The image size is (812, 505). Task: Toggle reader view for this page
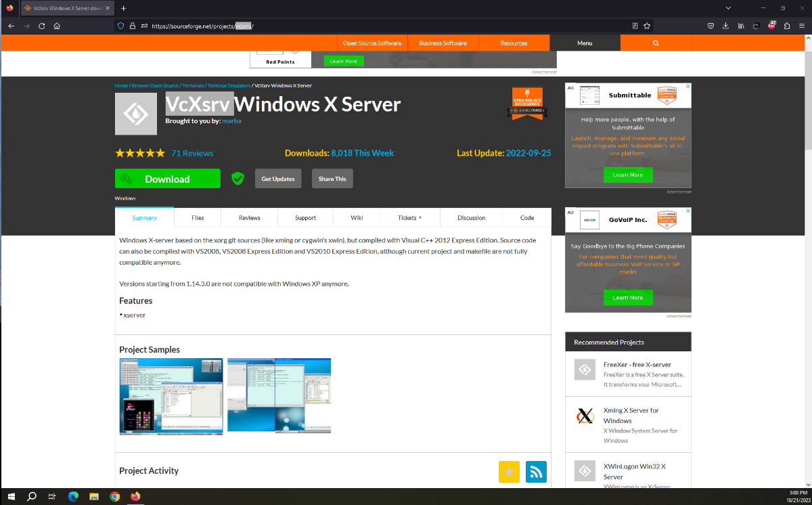635,26
